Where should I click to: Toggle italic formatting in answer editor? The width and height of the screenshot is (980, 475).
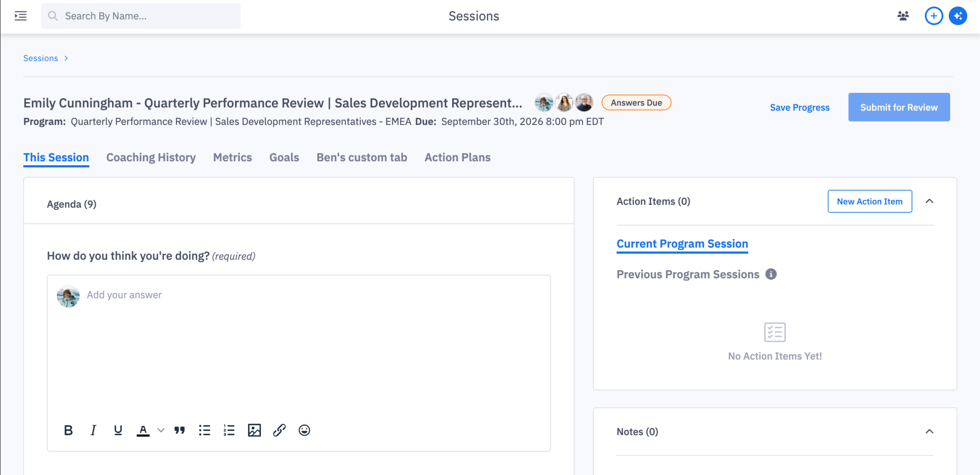pos(93,430)
